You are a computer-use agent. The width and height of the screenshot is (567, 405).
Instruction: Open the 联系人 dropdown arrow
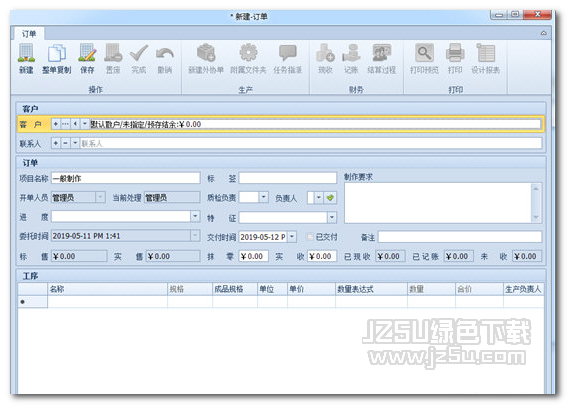[75, 143]
